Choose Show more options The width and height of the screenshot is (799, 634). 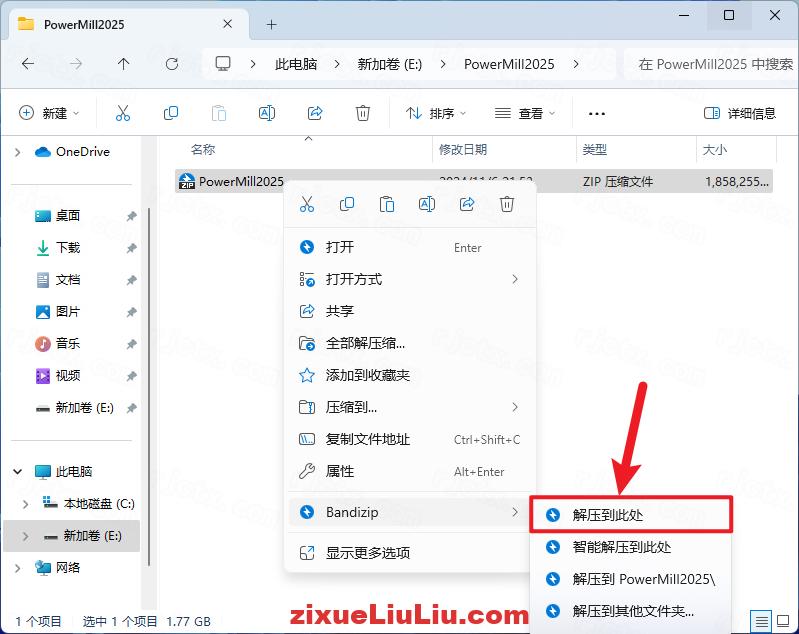pos(411,552)
